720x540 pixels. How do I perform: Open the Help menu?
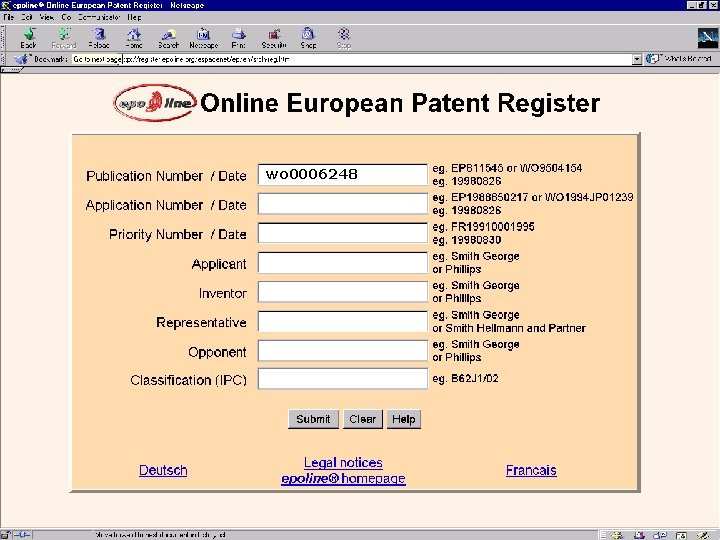click(134, 17)
